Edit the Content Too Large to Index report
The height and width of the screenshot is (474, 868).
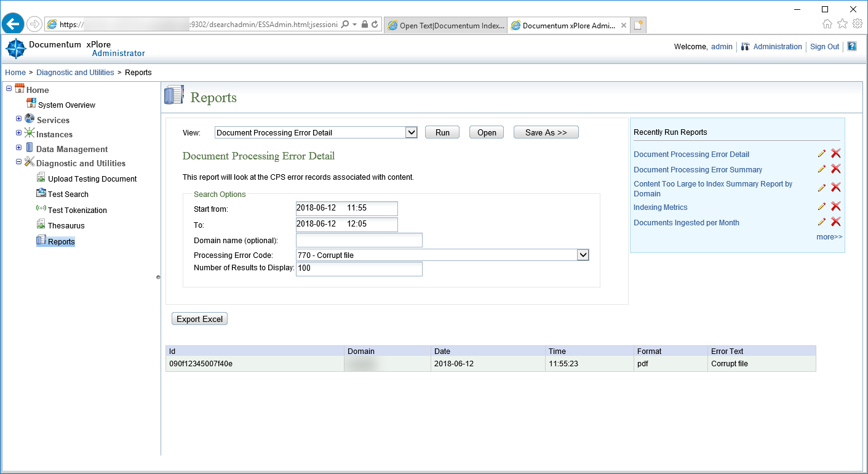tap(821, 188)
